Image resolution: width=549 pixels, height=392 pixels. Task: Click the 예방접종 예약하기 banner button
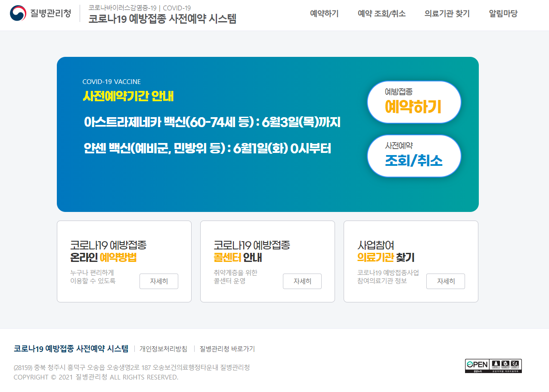[x=414, y=102]
